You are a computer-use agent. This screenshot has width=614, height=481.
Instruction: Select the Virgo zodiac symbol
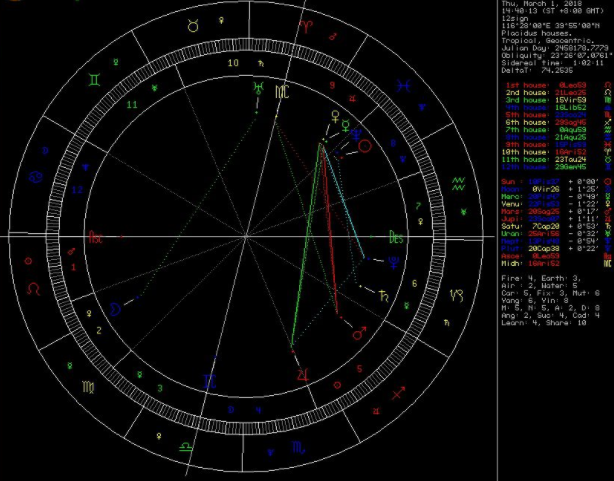point(88,387)
